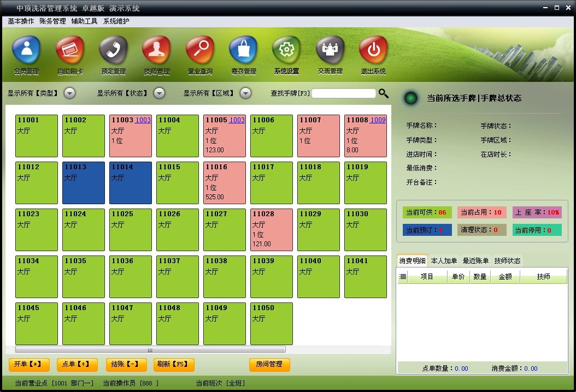Click the 当前占用 pink status swatch
Viewport: 576px width, 392px height.
481,212
